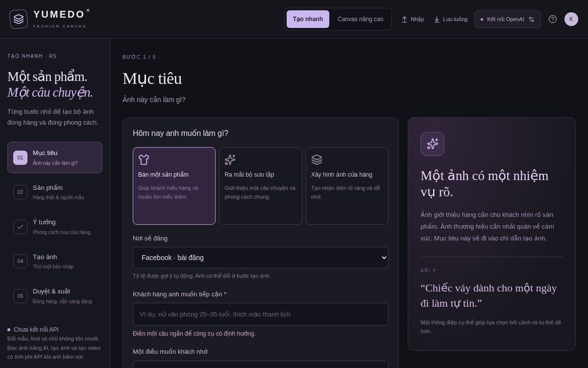588x368 pixels.
Task: Select the active Mục tiêu step 01
Action: click(55, 158)
